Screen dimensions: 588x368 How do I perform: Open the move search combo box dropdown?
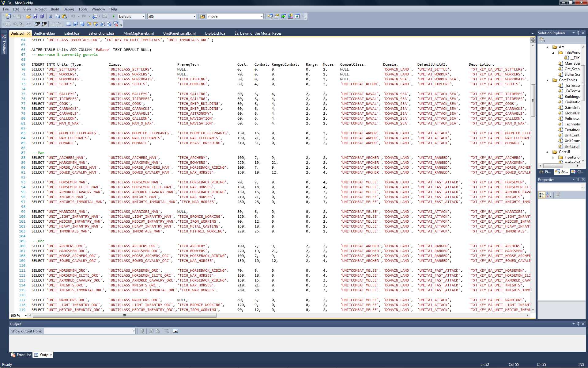click(262, 16)
